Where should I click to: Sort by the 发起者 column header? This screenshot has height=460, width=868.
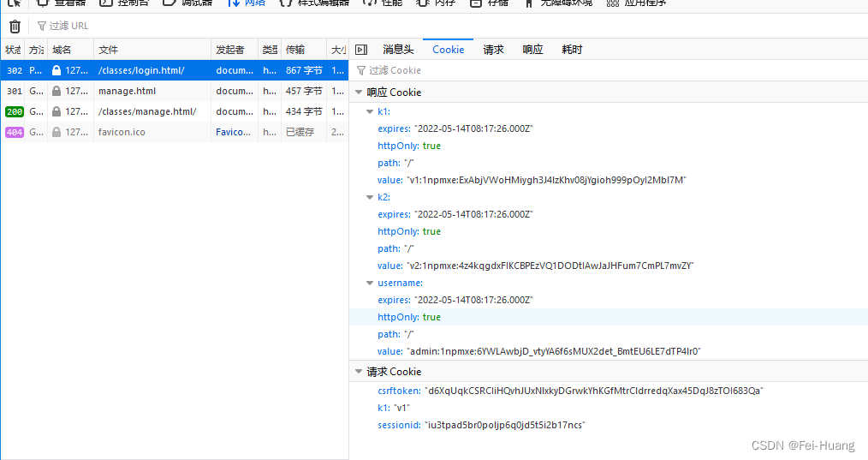click(x=235, y=50)
